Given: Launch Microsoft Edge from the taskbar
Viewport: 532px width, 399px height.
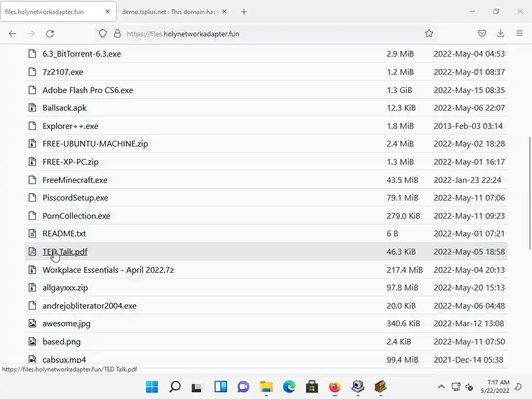Looking at the screenshot, I should 289,387.
